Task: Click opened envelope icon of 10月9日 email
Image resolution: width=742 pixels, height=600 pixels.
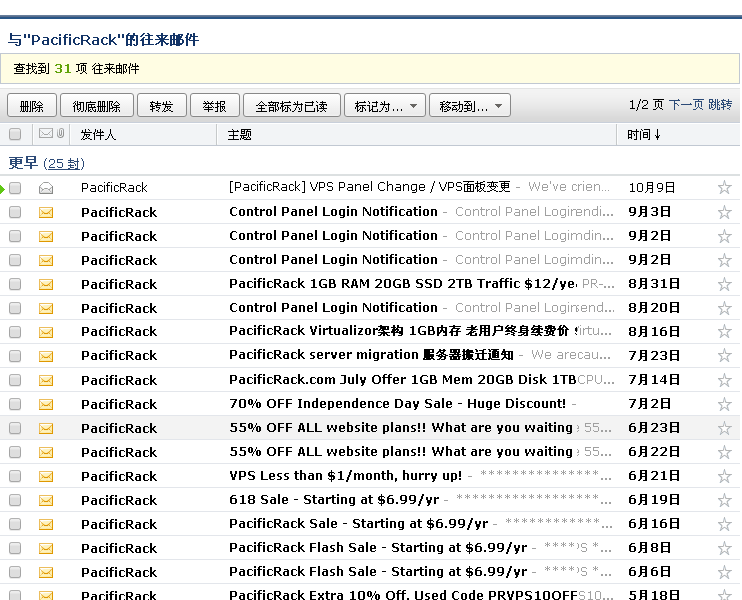Action: [x=46, y=188]
